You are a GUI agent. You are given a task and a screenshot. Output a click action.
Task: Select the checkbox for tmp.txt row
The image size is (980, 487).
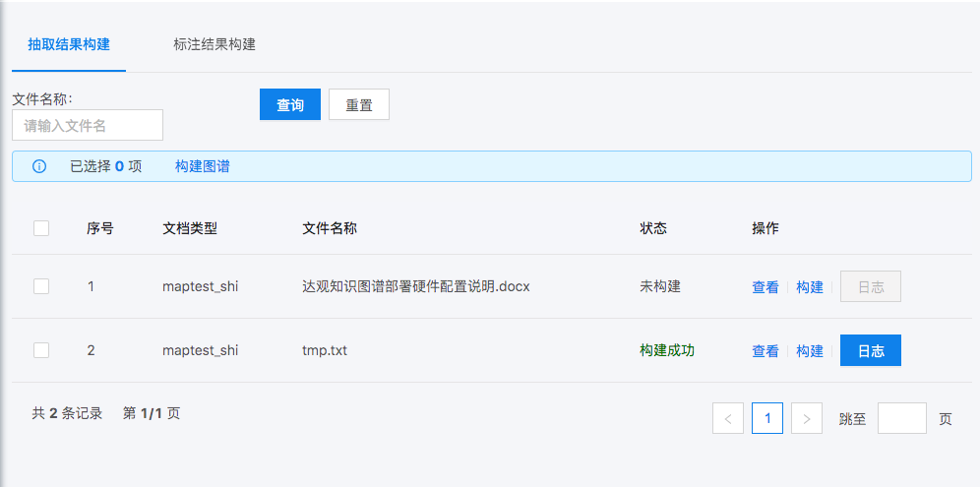(x=41, y=350)
